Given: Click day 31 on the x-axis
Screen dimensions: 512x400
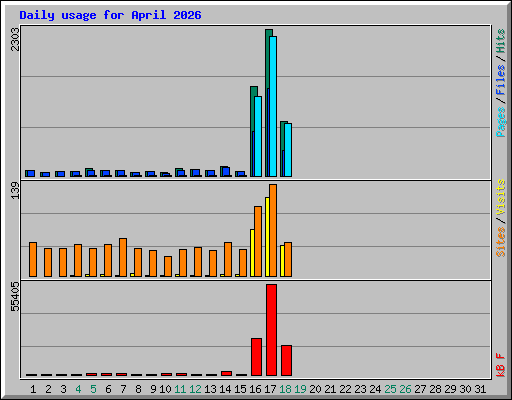Looking at the screenshot, I should point(480,389).
